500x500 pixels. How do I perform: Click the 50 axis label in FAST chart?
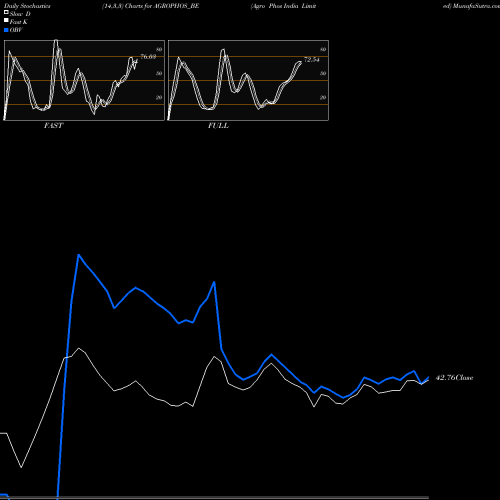point(159,73)
